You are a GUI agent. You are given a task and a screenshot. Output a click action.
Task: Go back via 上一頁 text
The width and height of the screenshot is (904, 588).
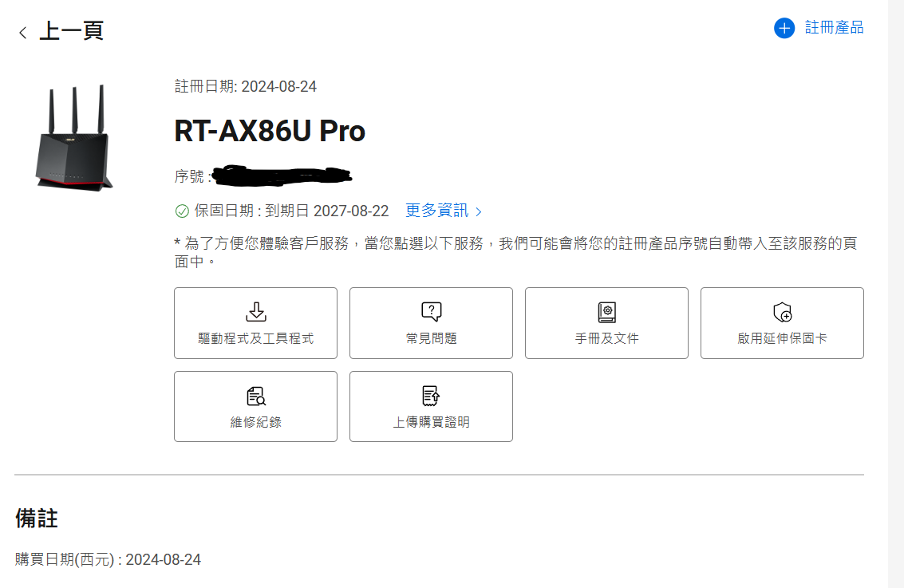tap(72, 31)
